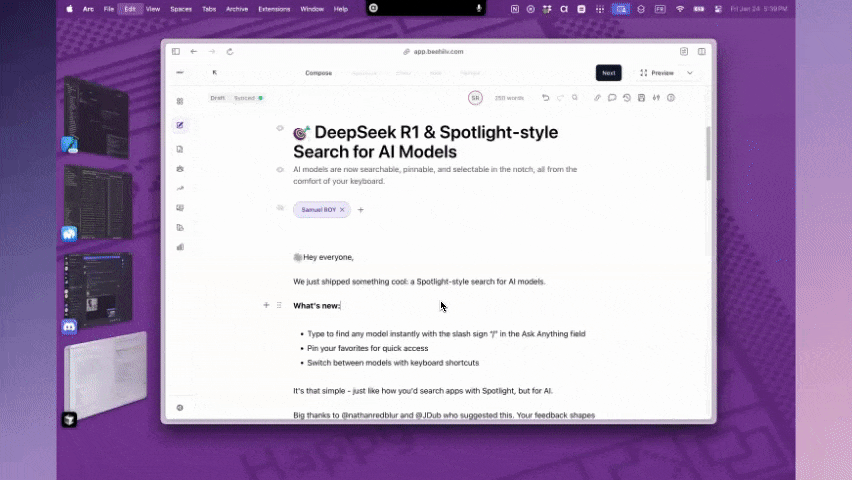Viewport: 852px width, 480px height.
Task: Switch to the Discord window thumbnail
Action: (98, 290)
